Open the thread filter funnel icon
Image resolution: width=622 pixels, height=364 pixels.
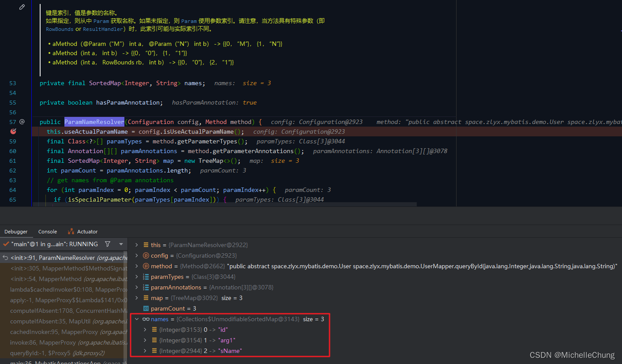tap(108, 244)
